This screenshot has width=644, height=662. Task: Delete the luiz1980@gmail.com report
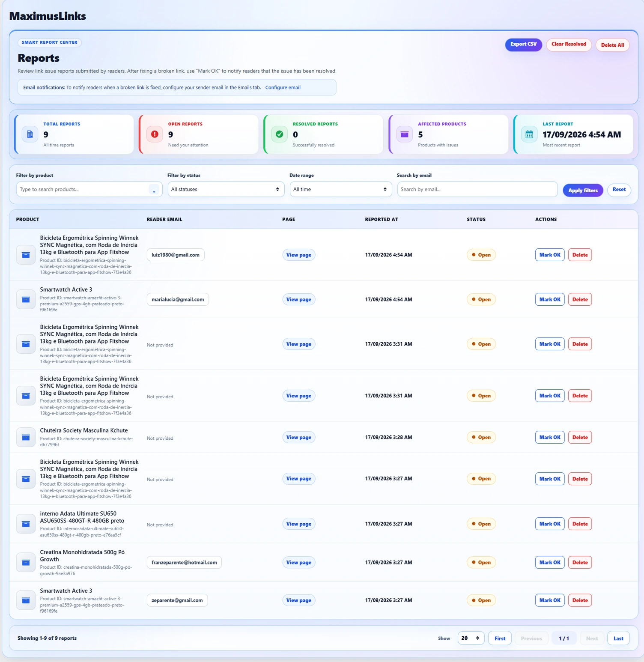point(580,255)
